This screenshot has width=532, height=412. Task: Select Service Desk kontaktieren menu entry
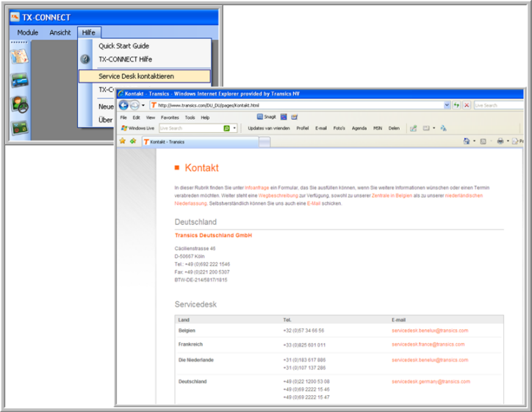(145, 76)
